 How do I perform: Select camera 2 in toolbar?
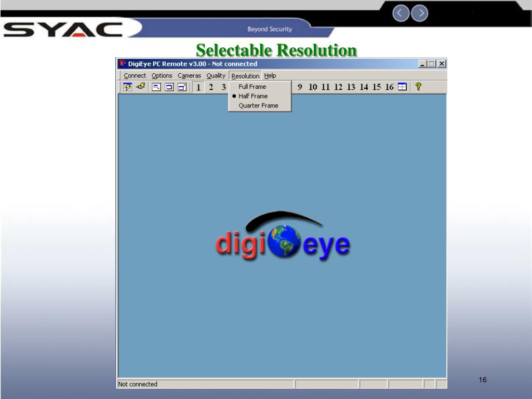click(x=211, y=87)
